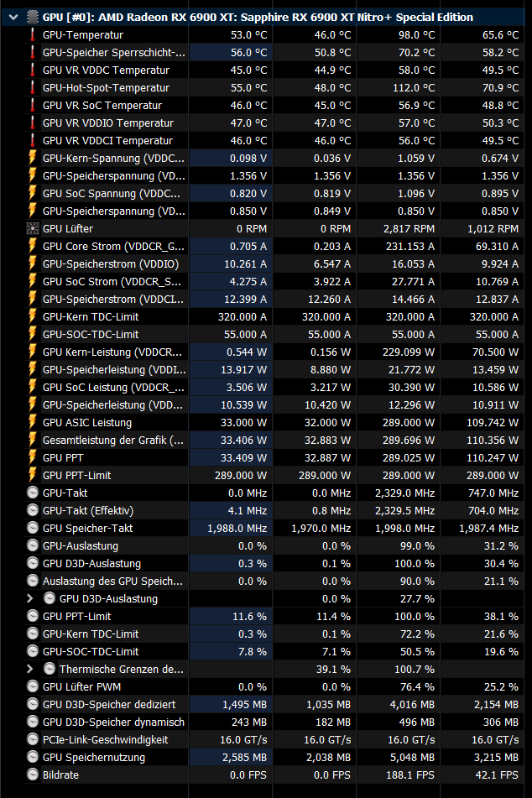Click thermometer icon for GPU VR SoC Temperatur
The height and width of the screenshot is (798, 532).
click(33, 106)
